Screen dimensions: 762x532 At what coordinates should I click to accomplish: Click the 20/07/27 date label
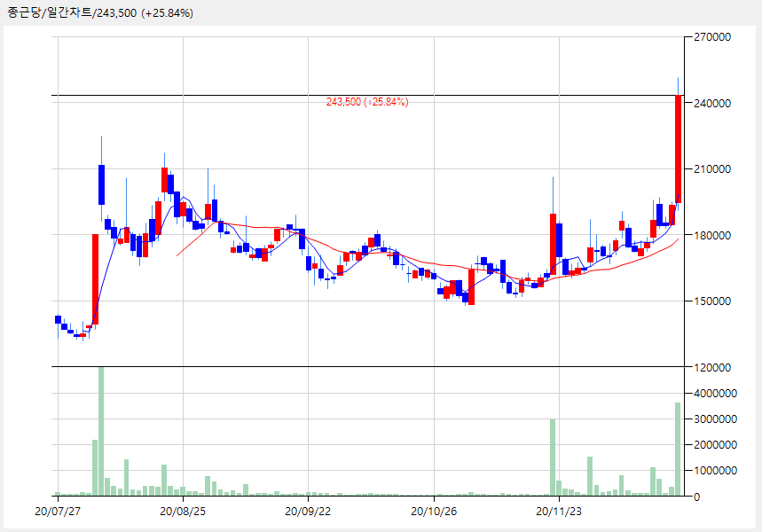58,512
